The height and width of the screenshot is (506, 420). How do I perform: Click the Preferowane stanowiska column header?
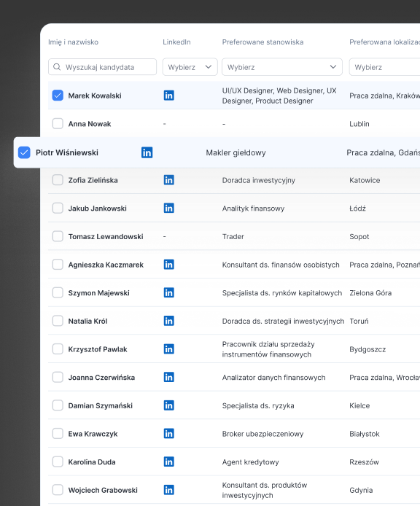(x=262, y=42)
